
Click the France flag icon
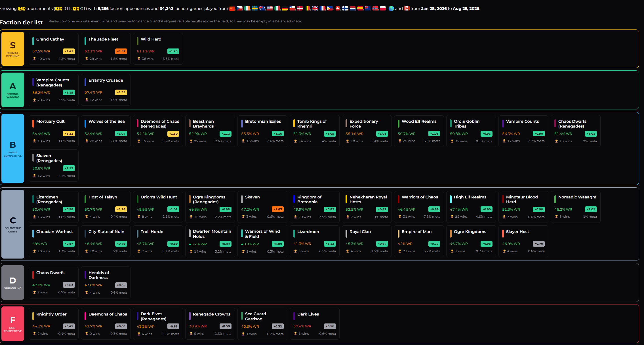(x=323, y=9)
